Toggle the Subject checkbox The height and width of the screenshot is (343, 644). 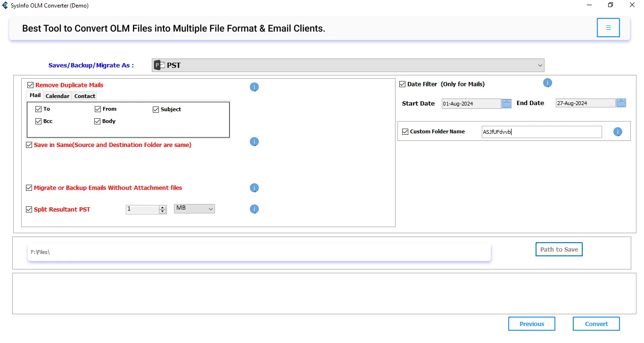[x=156, y=109]
